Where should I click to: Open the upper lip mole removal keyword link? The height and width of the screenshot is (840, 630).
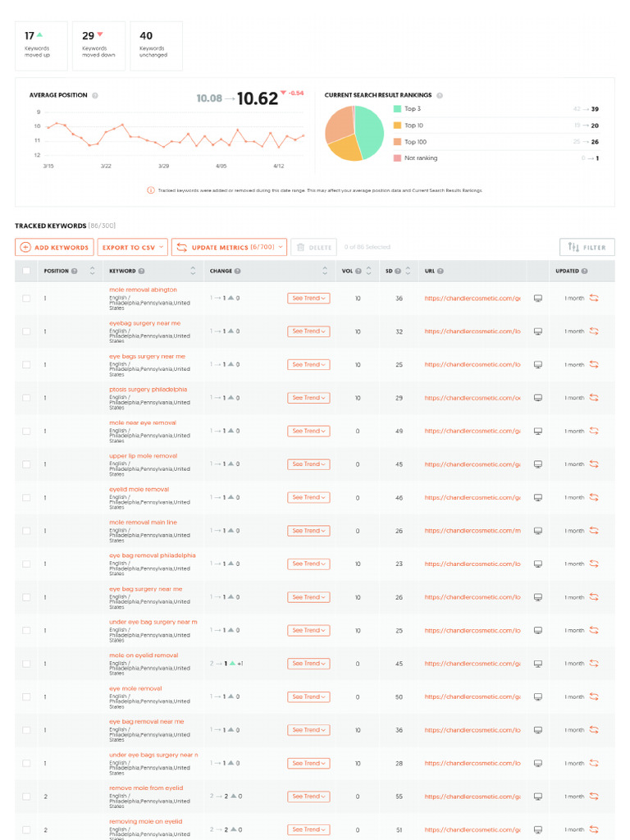click(143, 456)
